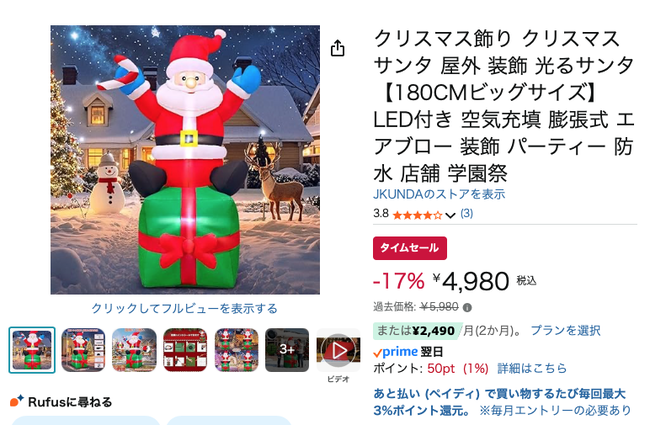The image size is (650, 425).
Task: Click プランを選択 installment link
Action: 565,330
